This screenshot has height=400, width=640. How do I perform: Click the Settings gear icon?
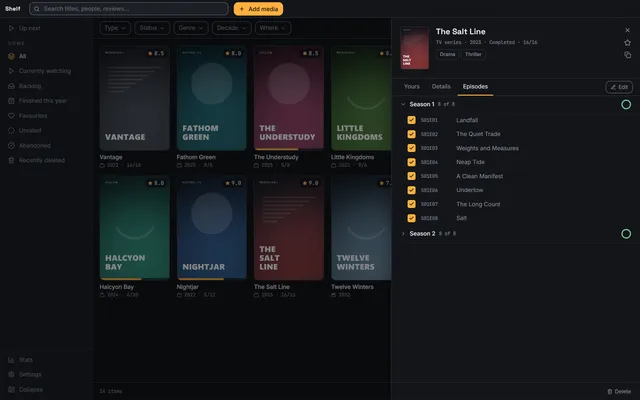[11, 375]
